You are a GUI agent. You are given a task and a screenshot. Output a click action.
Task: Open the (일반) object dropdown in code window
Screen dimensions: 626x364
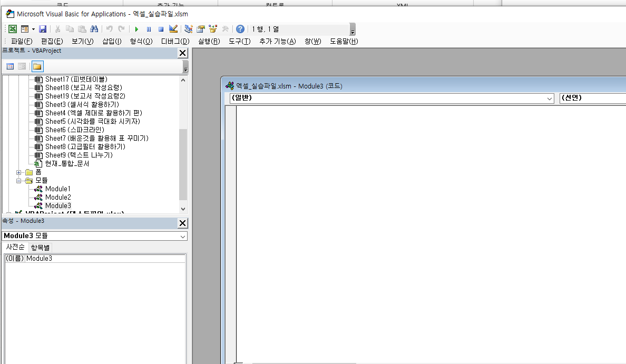point(550,98)
